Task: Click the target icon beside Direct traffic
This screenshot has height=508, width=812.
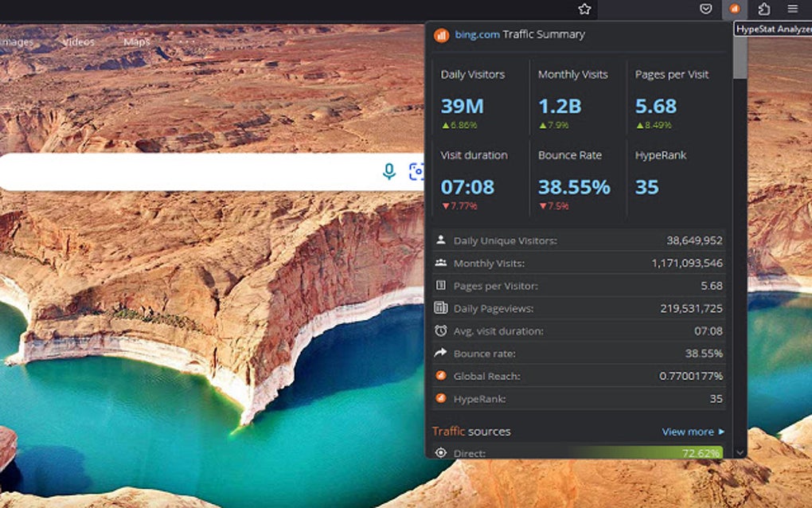Action: 440,451
